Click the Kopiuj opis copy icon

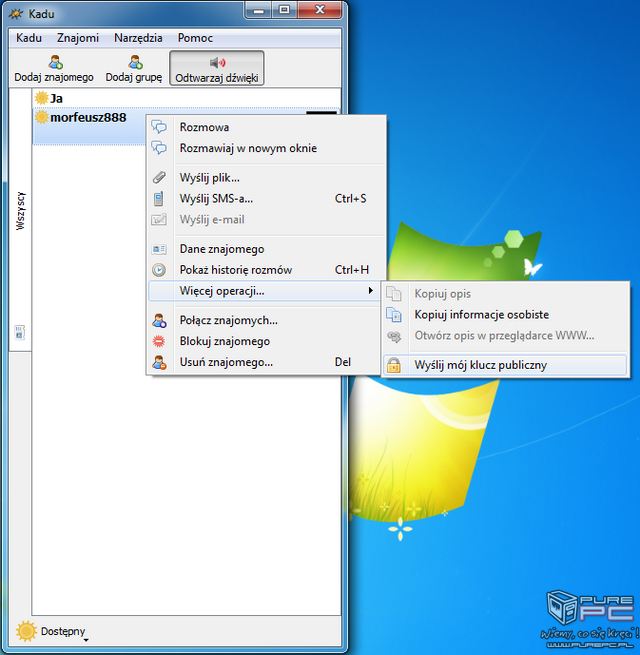pyautogui.click(x=394, y=294)
